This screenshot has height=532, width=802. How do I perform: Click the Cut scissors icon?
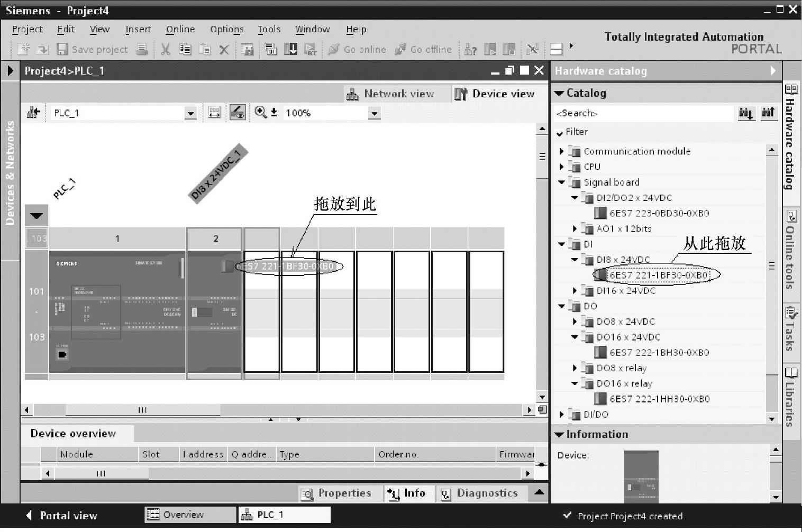pyautogui.click(x=166, y=49)
